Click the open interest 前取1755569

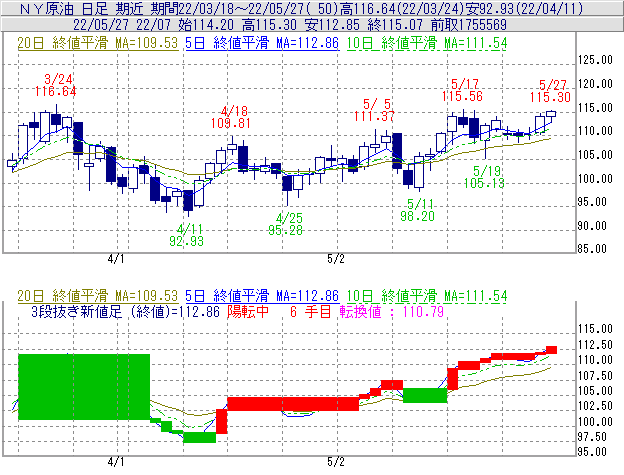tap(469, 25)
